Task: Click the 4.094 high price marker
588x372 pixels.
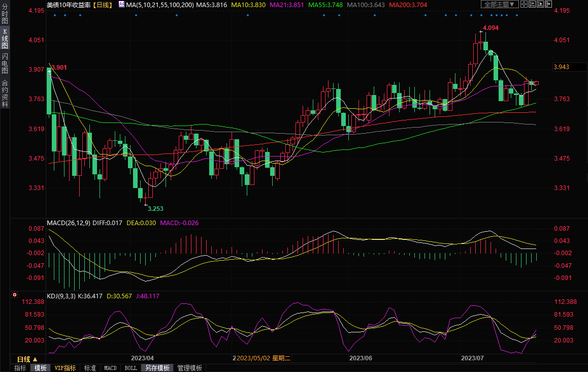Action: coord(491,28)
